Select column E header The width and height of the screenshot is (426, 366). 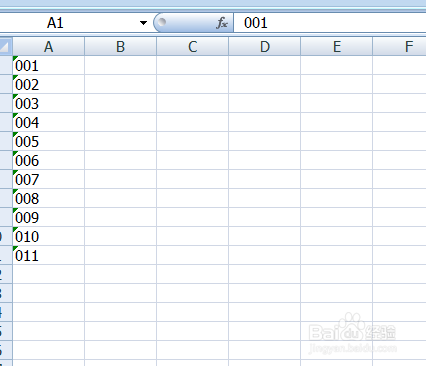coord(336,46)
